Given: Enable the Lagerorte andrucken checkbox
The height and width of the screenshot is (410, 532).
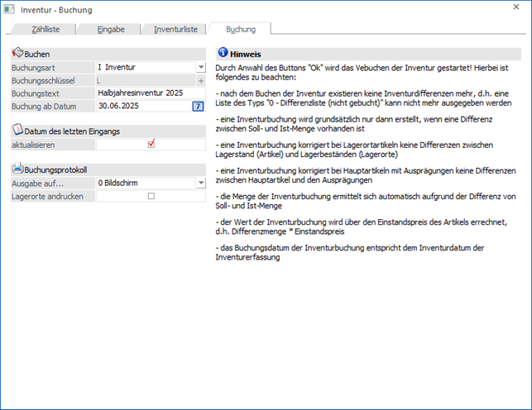Looking at the screenshot, I should point(151,196).
